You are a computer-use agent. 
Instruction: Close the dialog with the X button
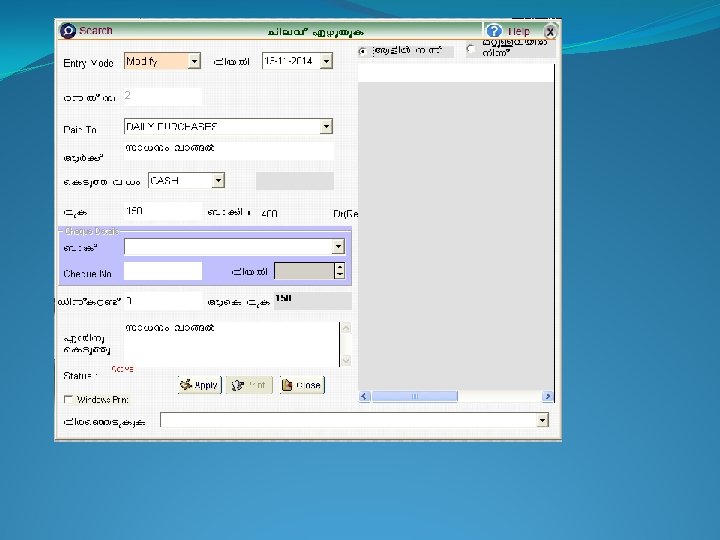tap(550, 32)
